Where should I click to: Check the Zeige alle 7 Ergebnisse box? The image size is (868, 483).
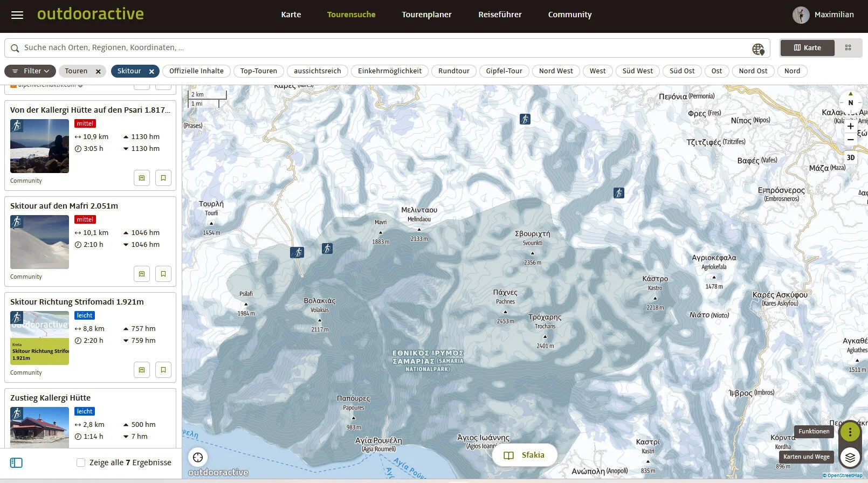tap(81, 463)
